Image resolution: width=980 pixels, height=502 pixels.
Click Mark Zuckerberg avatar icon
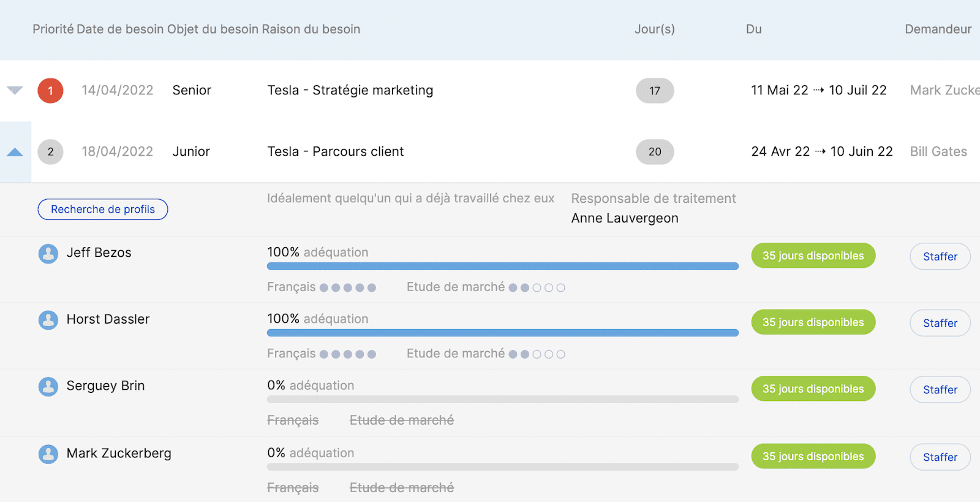tap(48, 454)
